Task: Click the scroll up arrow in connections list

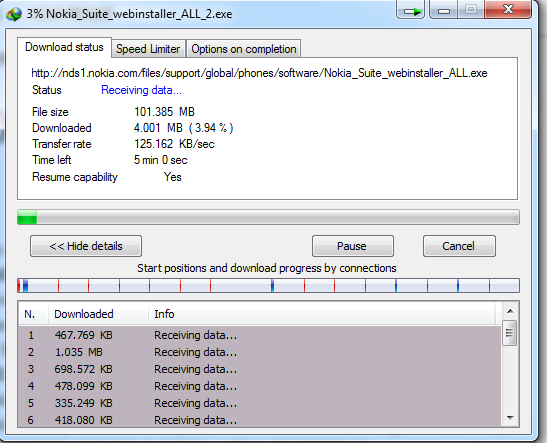Action: click(510, 311)
